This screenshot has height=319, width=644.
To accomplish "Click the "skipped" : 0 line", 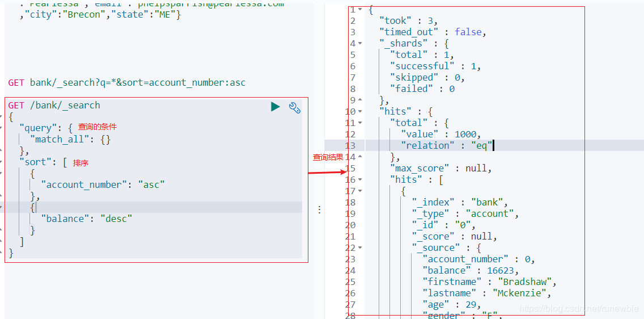I will [x=427, y=77].
